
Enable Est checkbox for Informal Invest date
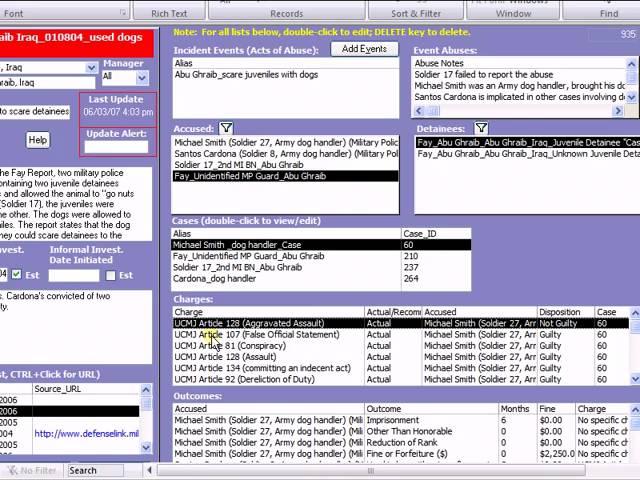click(111, 276)
